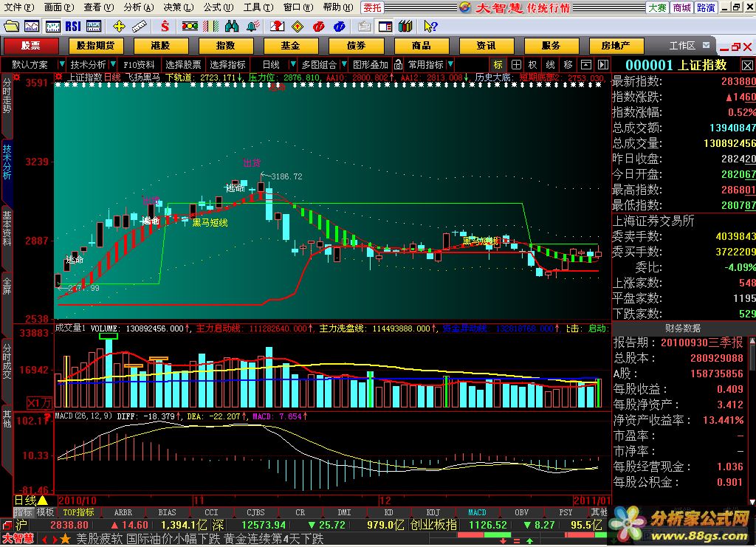Click the open folder toolbar icon
Screen dimensions: 756x547
coord(11,26)
